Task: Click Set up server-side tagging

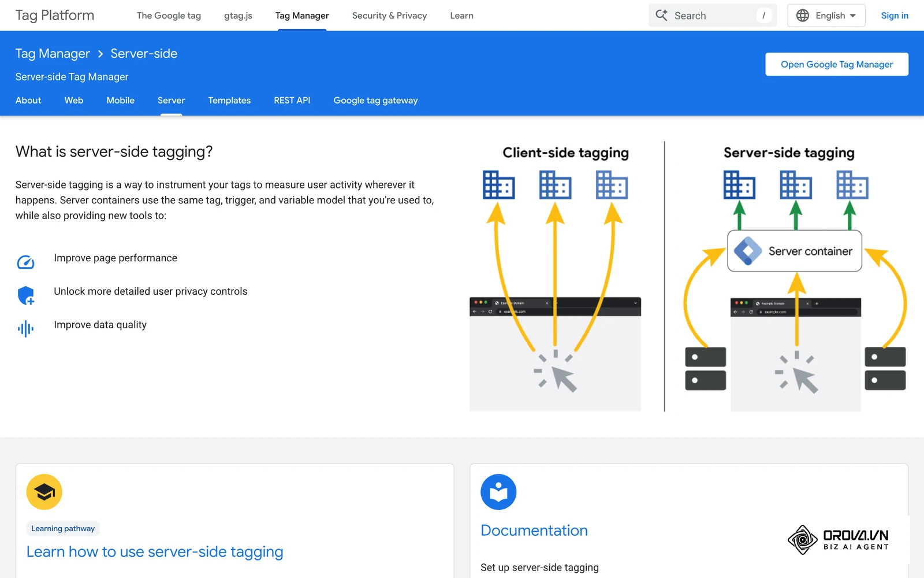Action: point(539,568)
